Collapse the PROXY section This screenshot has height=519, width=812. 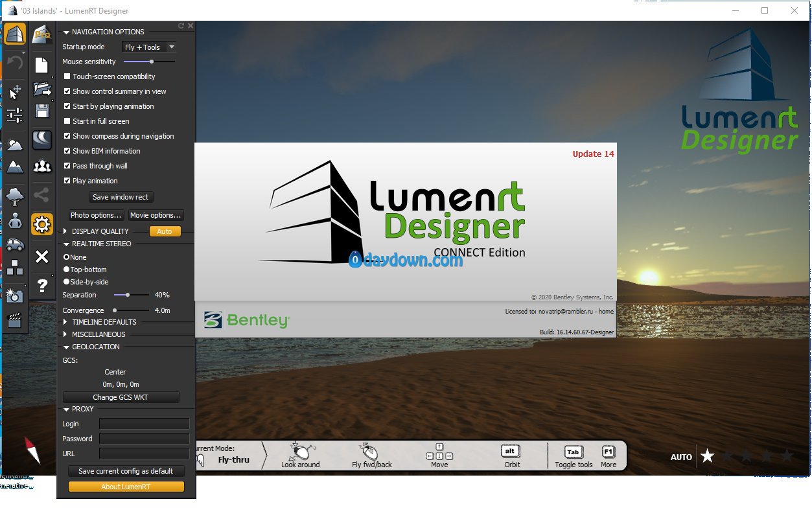tap(66, 409)
